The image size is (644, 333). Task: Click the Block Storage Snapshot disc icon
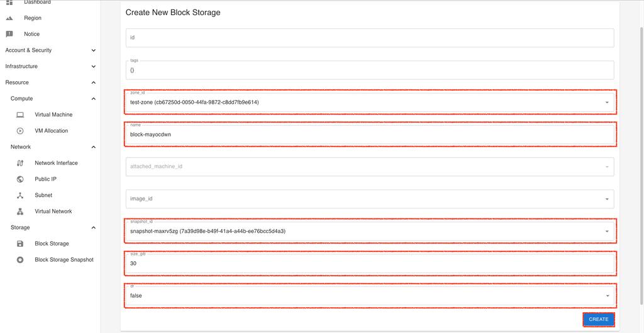[19, 260]
